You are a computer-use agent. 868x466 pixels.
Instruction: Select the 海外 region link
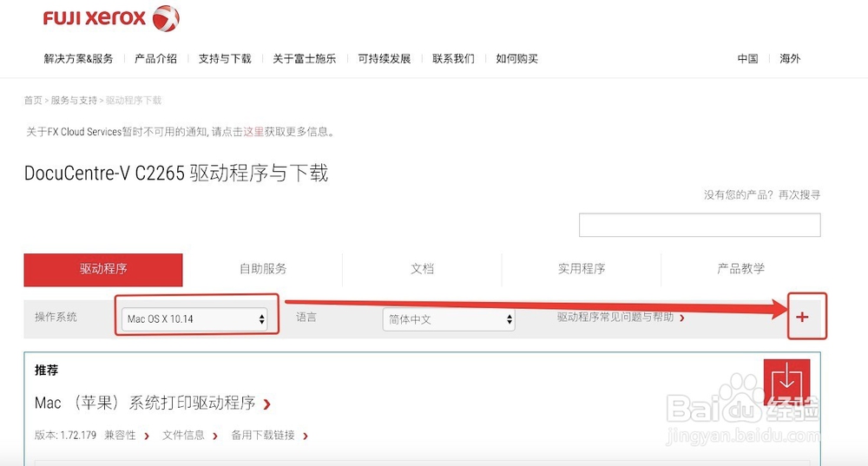(x=790, y=59)
